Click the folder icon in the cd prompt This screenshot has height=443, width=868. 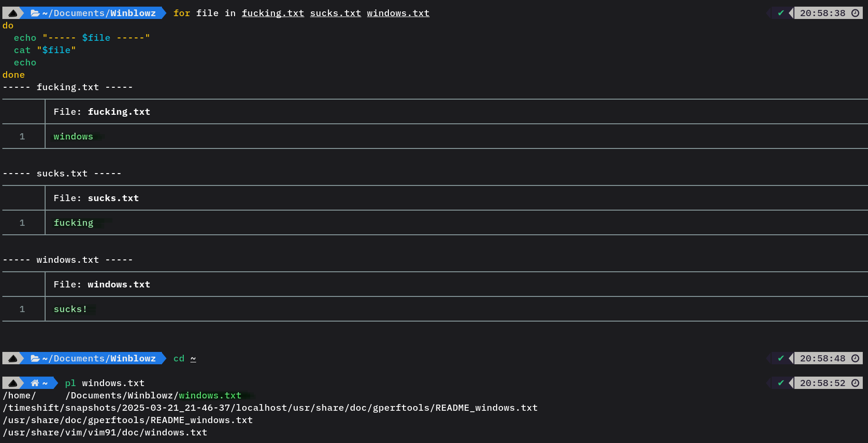[x=35, y=359]
